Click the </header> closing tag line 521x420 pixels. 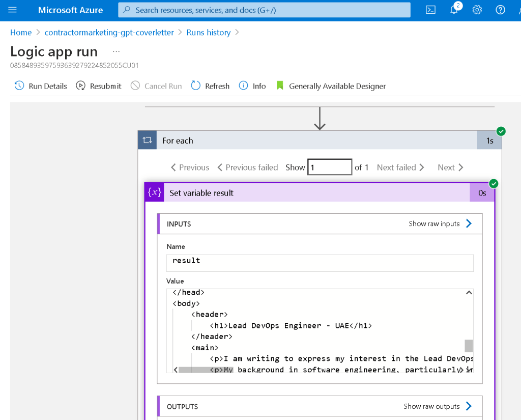[x=212, y=337]
